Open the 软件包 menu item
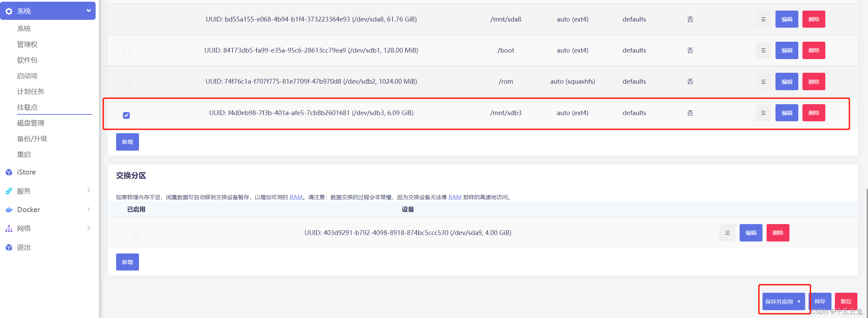 pyautogui.click(x=27, y=60)
